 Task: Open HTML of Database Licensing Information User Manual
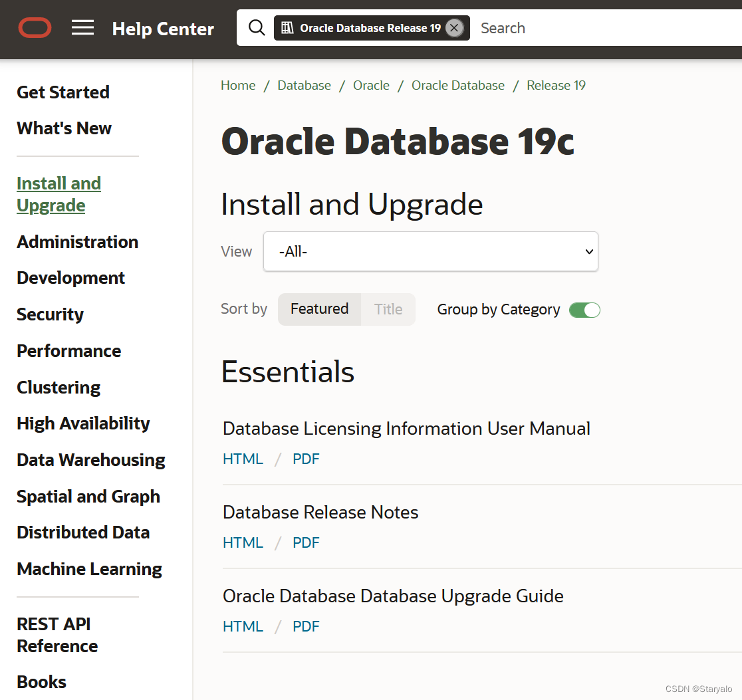point(243,459)
